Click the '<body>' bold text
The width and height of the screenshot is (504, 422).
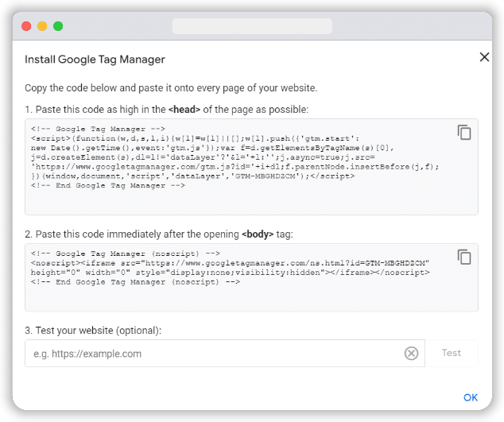point(258,234)
